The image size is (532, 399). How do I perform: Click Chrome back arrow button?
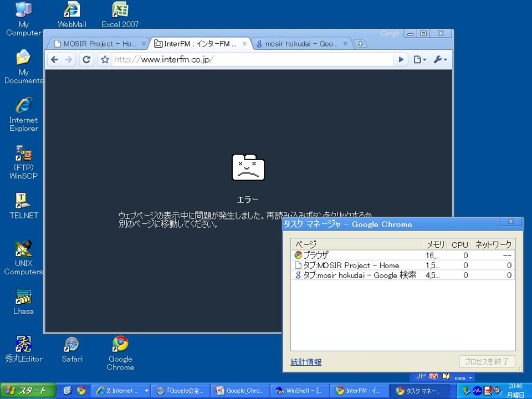pyautogui.click(x=54, y=60)
